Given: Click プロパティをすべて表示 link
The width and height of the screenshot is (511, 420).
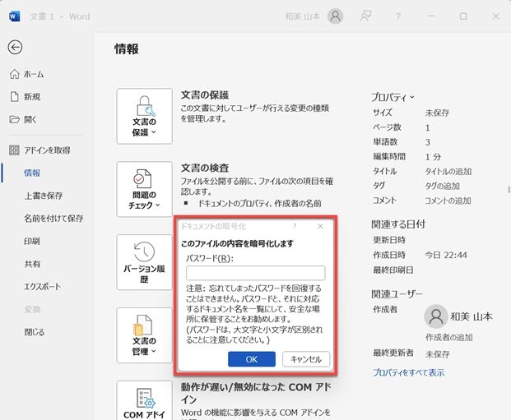Looking at the screenshot, I should [x=409, y=372].
